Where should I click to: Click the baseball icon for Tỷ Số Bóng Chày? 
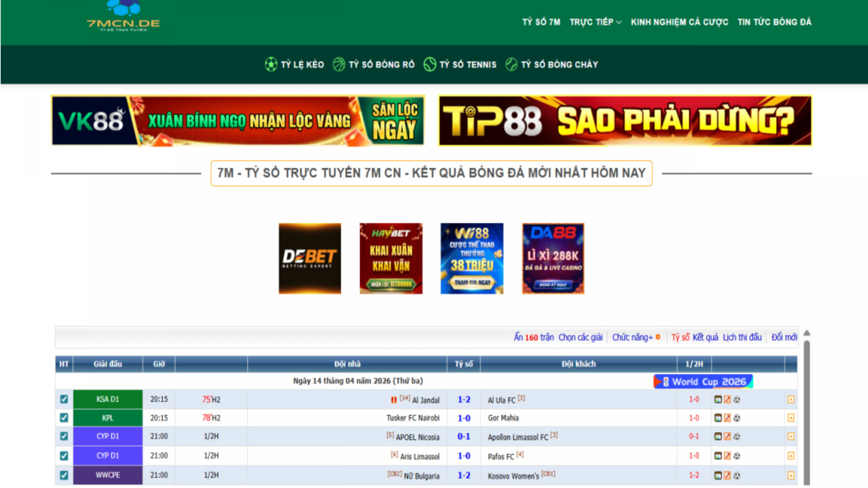511,65
